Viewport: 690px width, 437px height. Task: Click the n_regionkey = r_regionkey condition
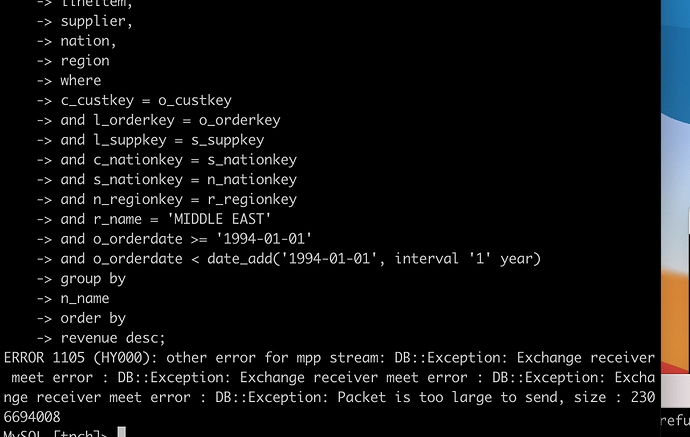click(178, 199)
